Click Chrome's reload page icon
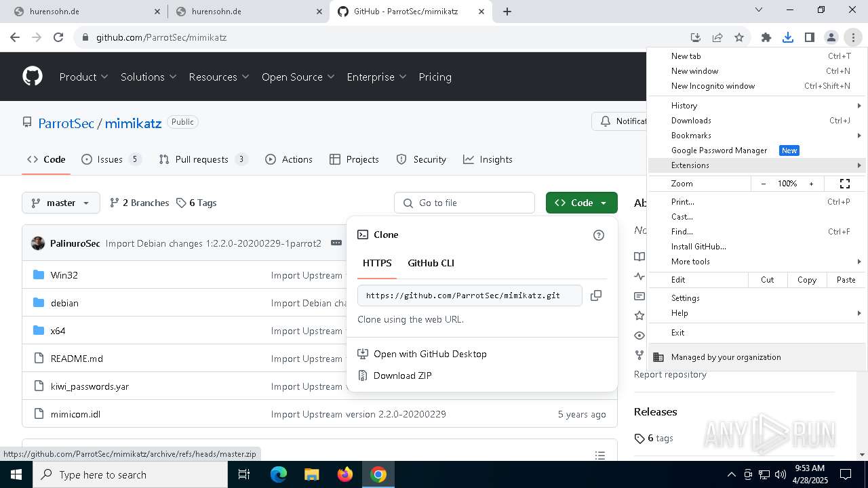The height and width of the screenshot is (488, 868). coord(58,37)
